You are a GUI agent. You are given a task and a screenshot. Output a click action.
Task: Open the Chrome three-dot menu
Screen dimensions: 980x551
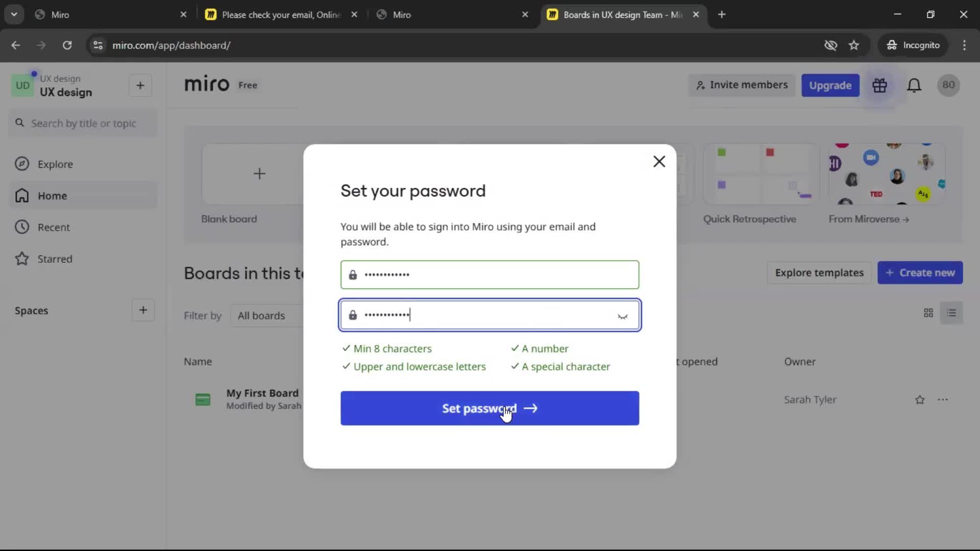pos(964,45)
